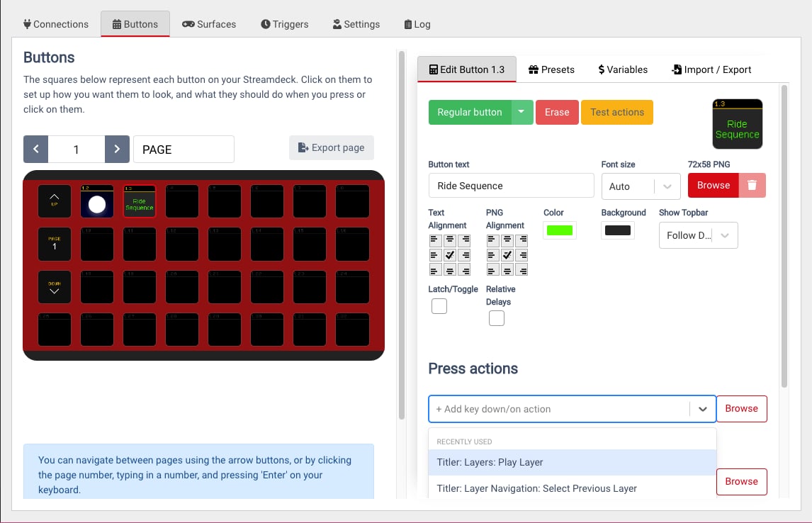Screen dimensions: 812x523
Task: Go to next page with the right arrow
Action: pos(117,149)
